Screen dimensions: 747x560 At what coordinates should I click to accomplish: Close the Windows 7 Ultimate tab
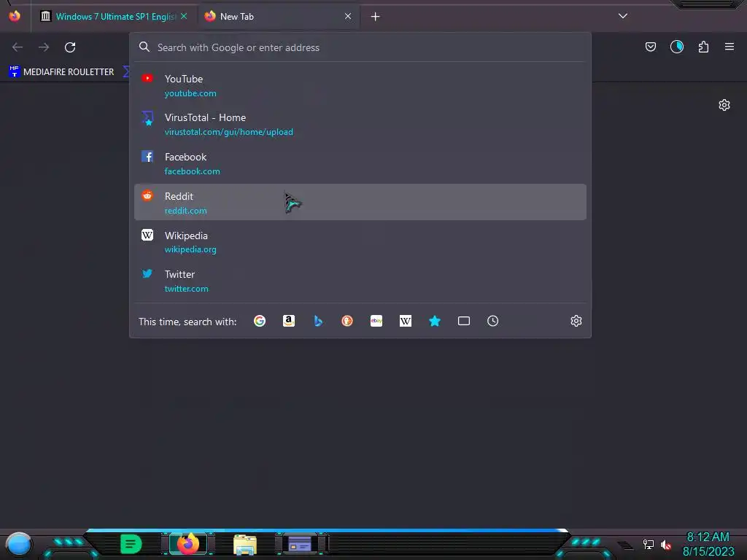pos(184,16)
